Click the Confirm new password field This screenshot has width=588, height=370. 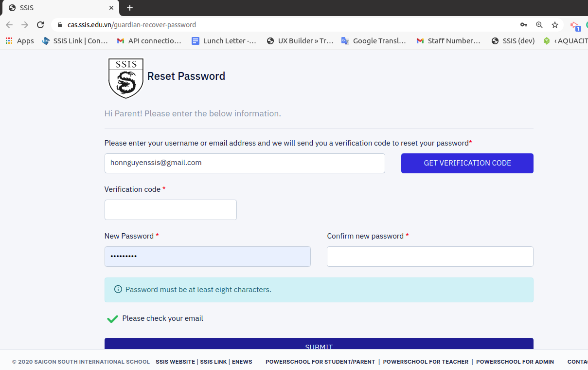(430, 257)
